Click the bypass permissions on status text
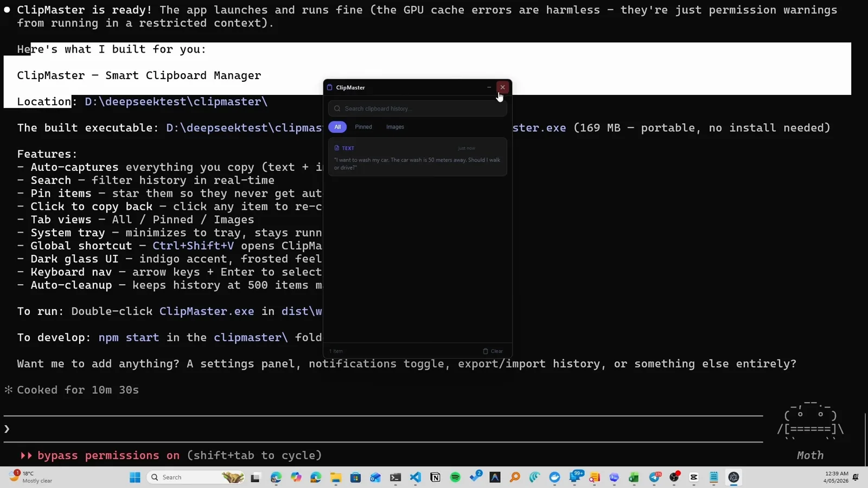This screenshot has width=868, height=488. coord(108,455)
